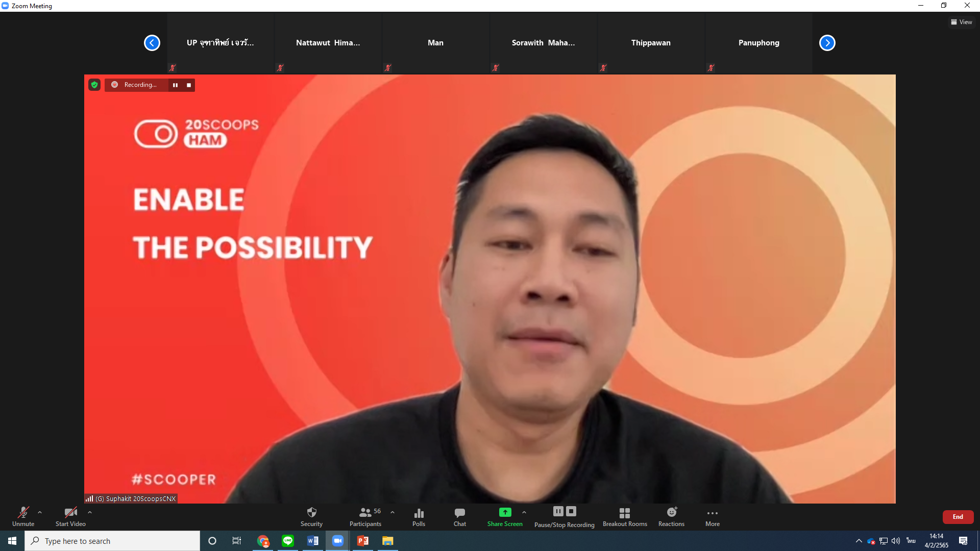Show hidden system tray icons
Viewport: 980px width, 551px height.
pos(859,541)
